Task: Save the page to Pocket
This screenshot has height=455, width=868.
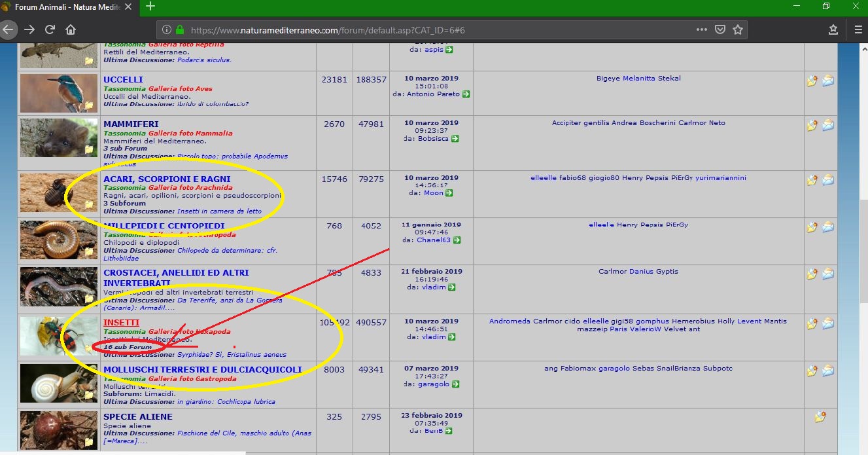Action: (720, 29)
